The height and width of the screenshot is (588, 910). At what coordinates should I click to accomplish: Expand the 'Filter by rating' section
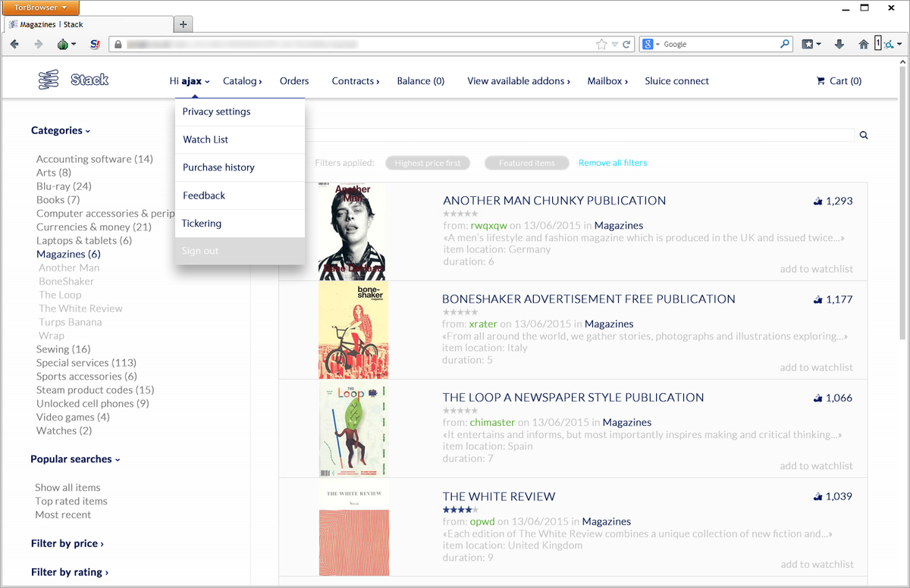coord(70,572)
